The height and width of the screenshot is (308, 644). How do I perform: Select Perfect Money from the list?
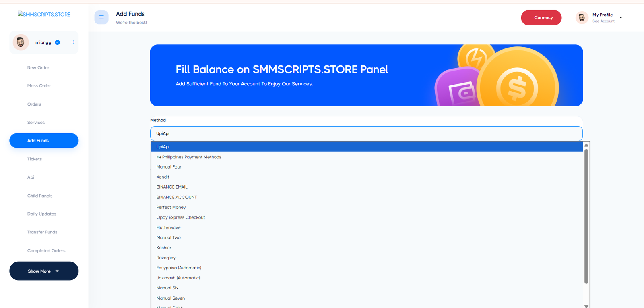tap(367, 207)
